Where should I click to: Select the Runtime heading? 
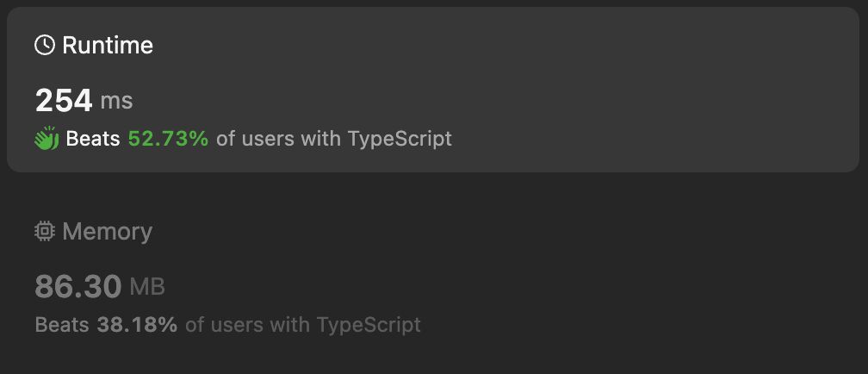tap(108, 46)
